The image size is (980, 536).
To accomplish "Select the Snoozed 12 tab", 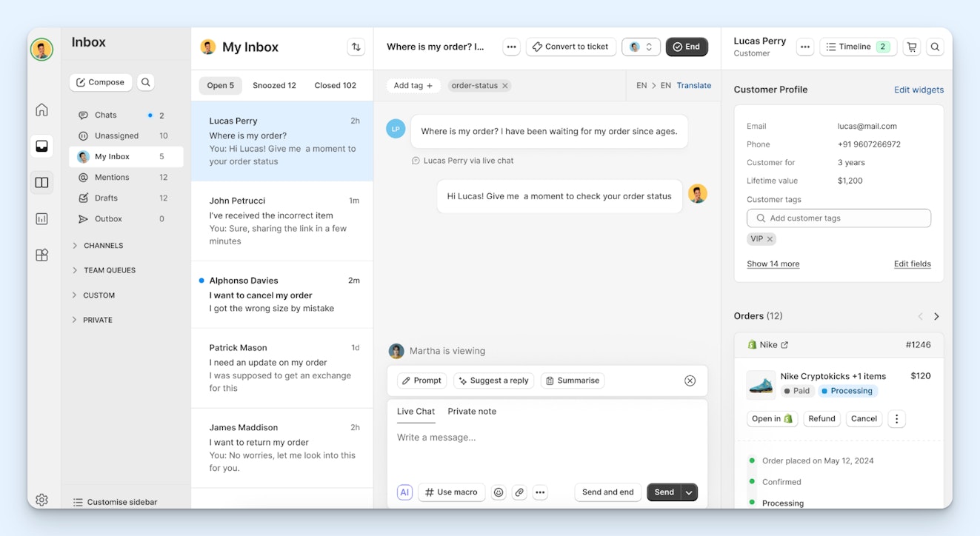I will click(x=274, y=86).
